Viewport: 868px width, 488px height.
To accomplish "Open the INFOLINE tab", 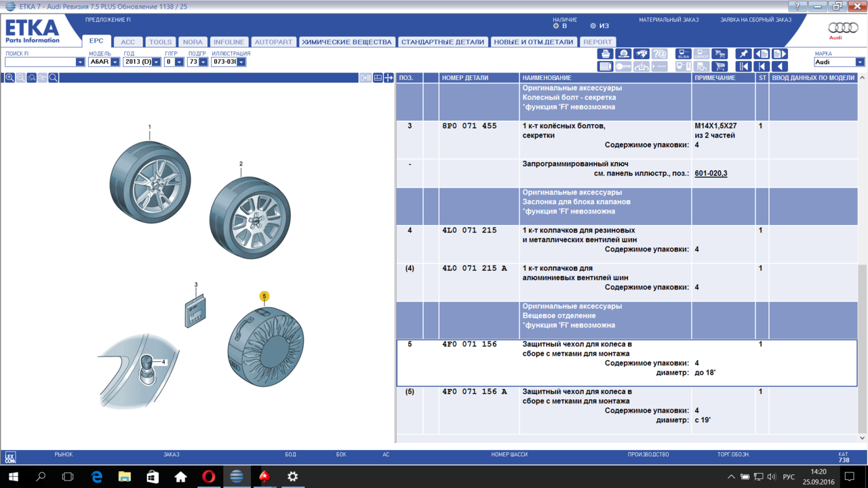I will pos(229,42).
